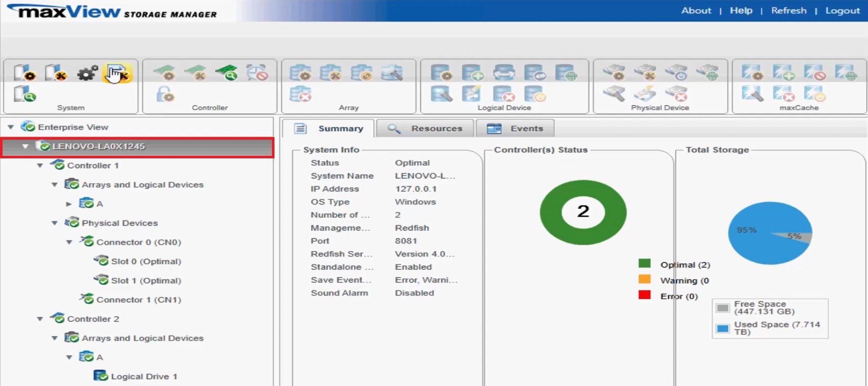Click the Refresh link in header
The width and height of the screenshot is (868, 386).
788,11
